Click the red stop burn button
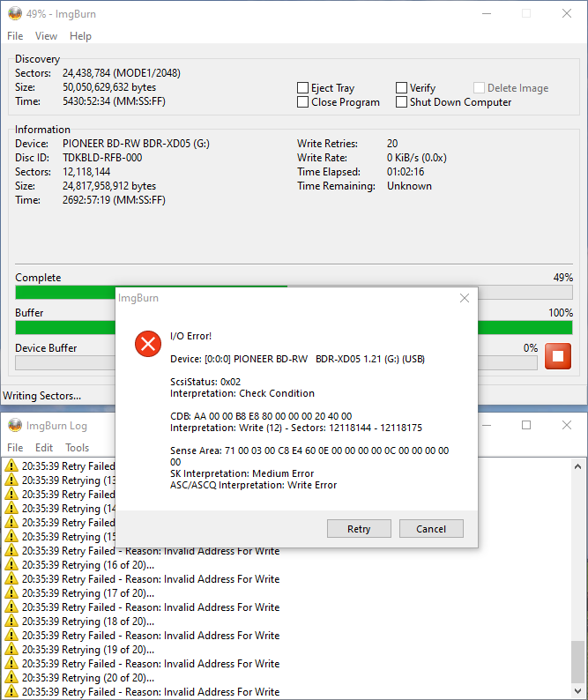The height and width of the screenshot is (700, 588). (x=557, y=356)
